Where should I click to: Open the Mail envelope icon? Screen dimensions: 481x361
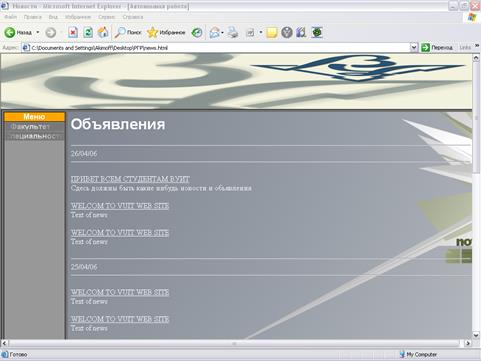pyautogui.click(x=214, y=32)
